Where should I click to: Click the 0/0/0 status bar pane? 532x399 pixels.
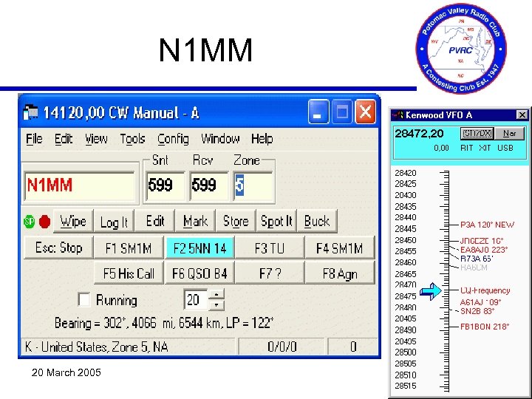click(282, 347)
